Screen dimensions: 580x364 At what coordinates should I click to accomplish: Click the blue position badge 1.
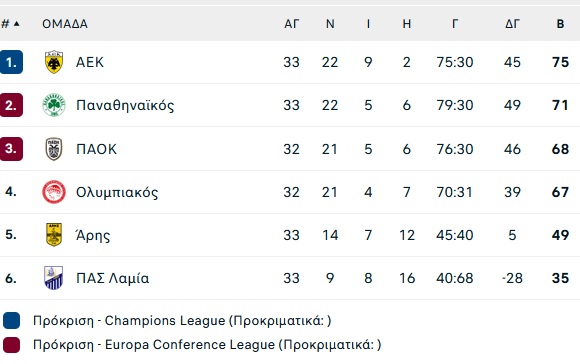click(11, 62)
